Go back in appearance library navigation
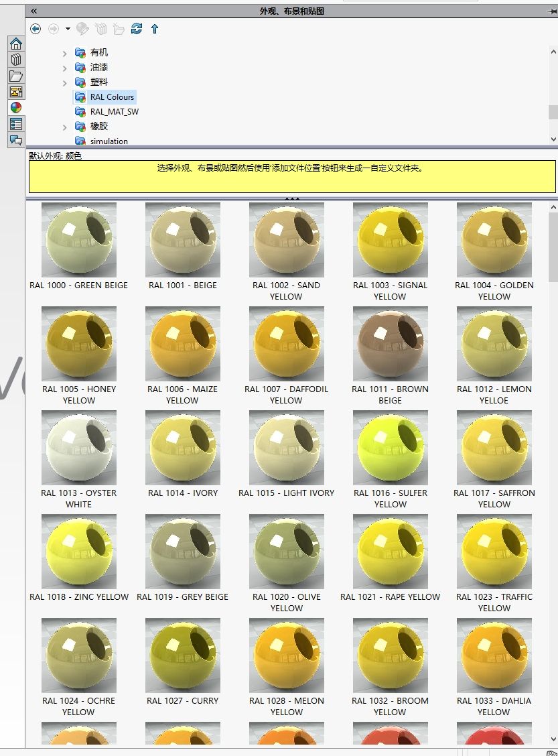The image size is (558, 756). tap(36, 29)
